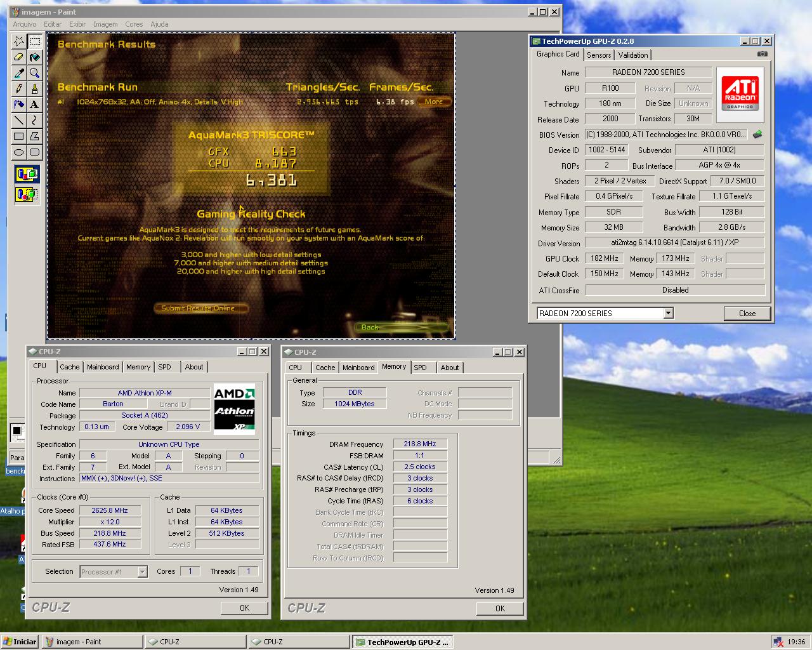Open the Graphics Card tab in GPU-Z
Viewport: 812px width, 650px height.
[x=558, y=54]
